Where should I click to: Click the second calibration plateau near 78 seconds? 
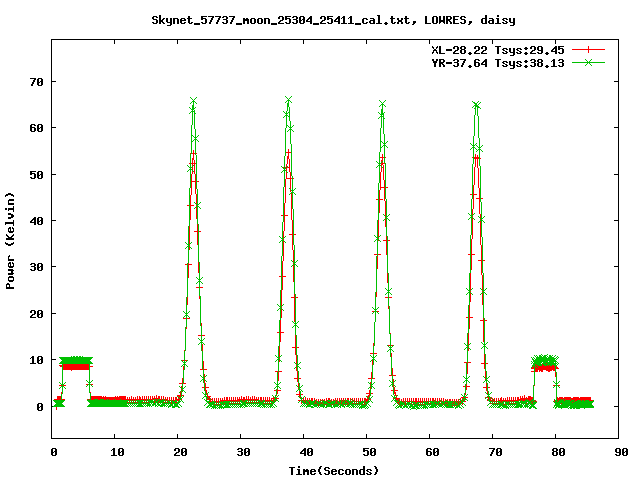click(544, 362)
